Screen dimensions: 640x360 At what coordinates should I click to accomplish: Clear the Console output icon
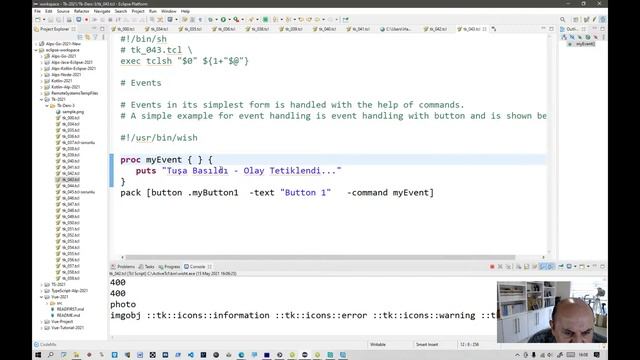pyautogui.click(x=518, y=267)
